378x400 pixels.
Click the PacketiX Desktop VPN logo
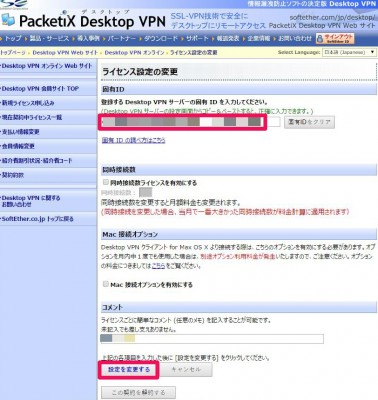point(83,21)
